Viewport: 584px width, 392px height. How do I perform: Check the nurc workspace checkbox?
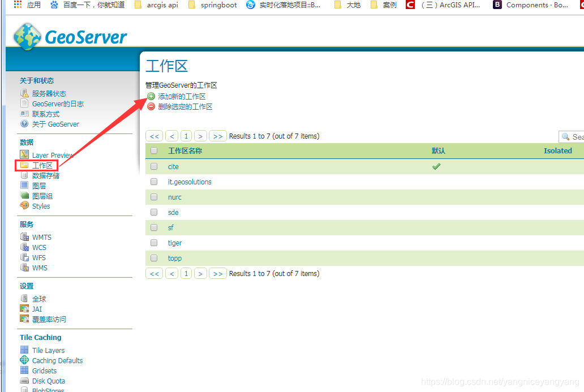click(154, 197)
